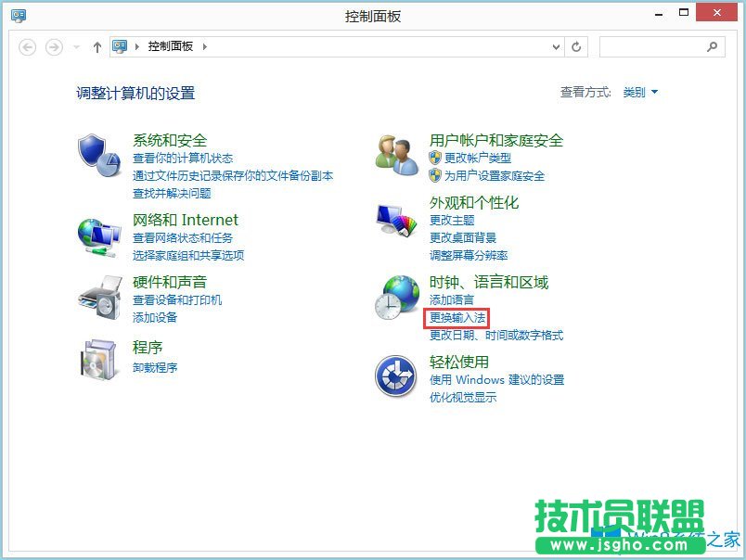Screen dimensions: 746x560
Task: Click the 网络和 Internet network icon
Action: coord(97,234)
